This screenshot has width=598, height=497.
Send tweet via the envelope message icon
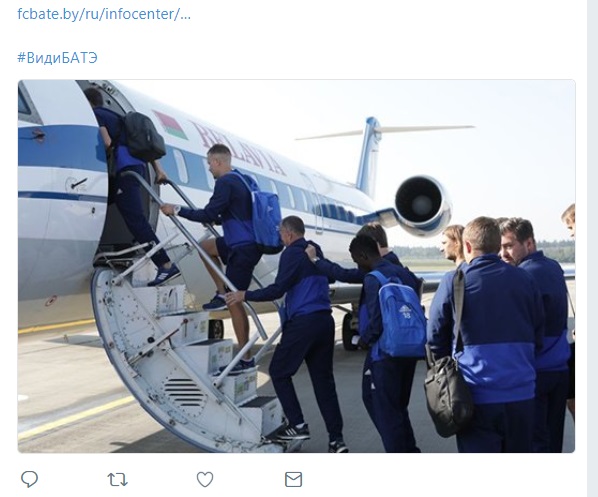click(293, 479)
